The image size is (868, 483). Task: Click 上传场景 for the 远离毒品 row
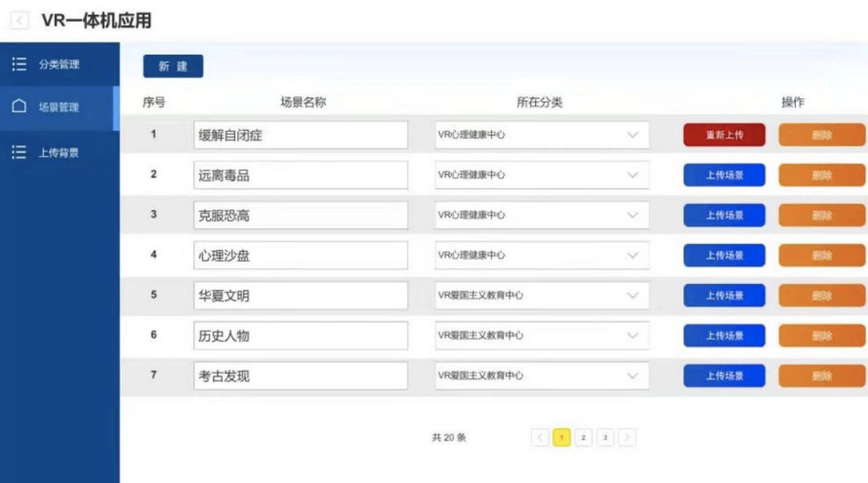pos(724,175)
